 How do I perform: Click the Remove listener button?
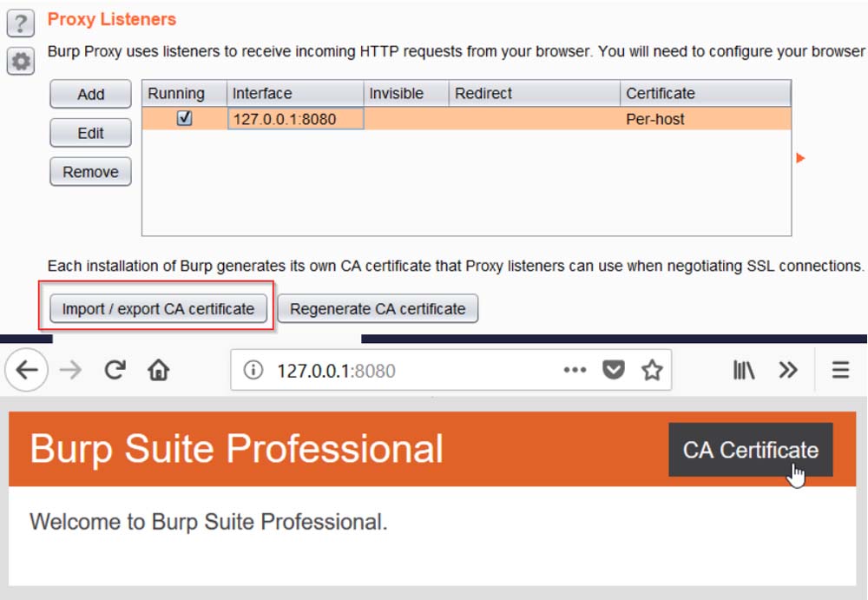tap(91, 172)
